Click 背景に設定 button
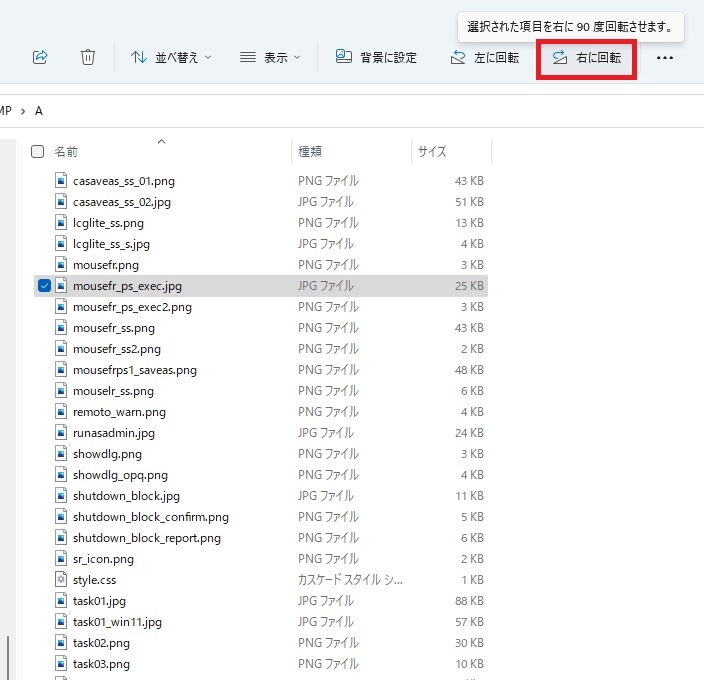 click(x=376, y=57)
